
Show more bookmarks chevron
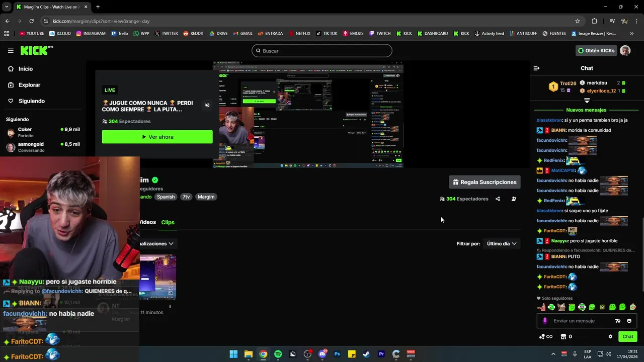[x=631, y=34]
